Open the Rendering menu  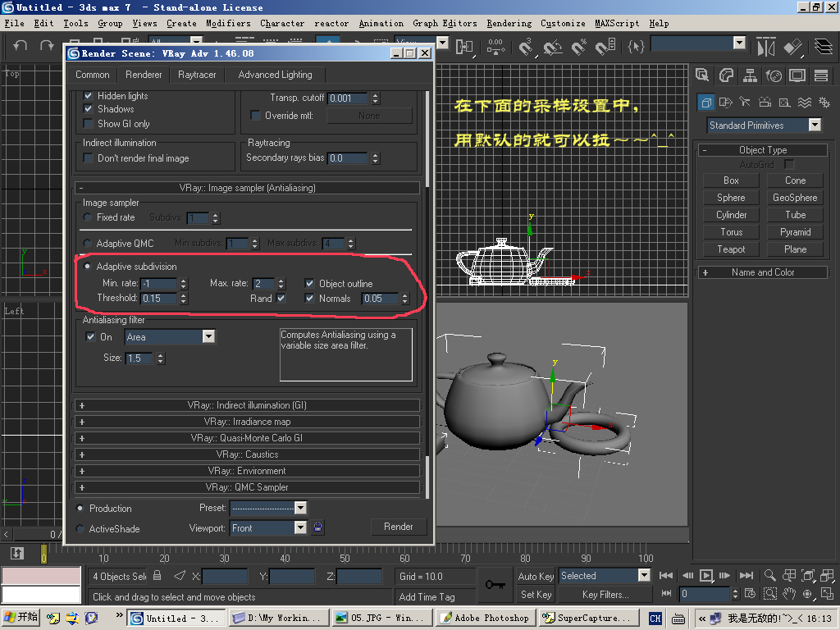(509, 23)
